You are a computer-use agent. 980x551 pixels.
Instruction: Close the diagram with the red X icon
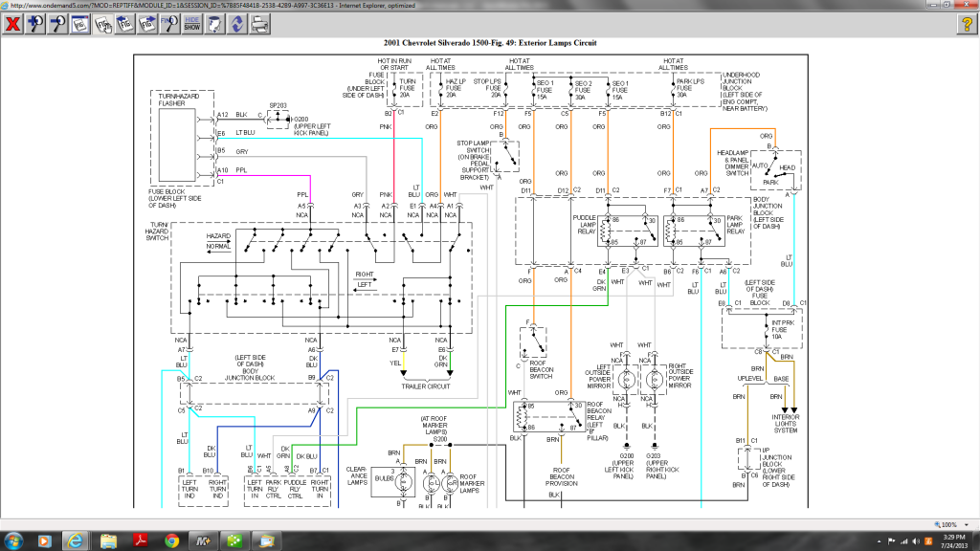(x=12, y=24)
